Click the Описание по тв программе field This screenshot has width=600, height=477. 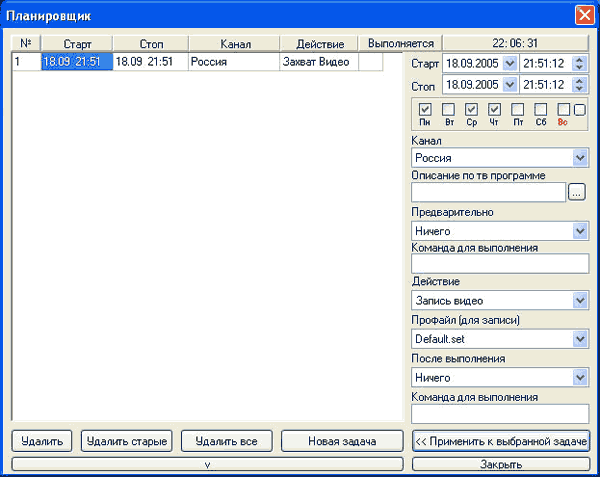[489, 192]
